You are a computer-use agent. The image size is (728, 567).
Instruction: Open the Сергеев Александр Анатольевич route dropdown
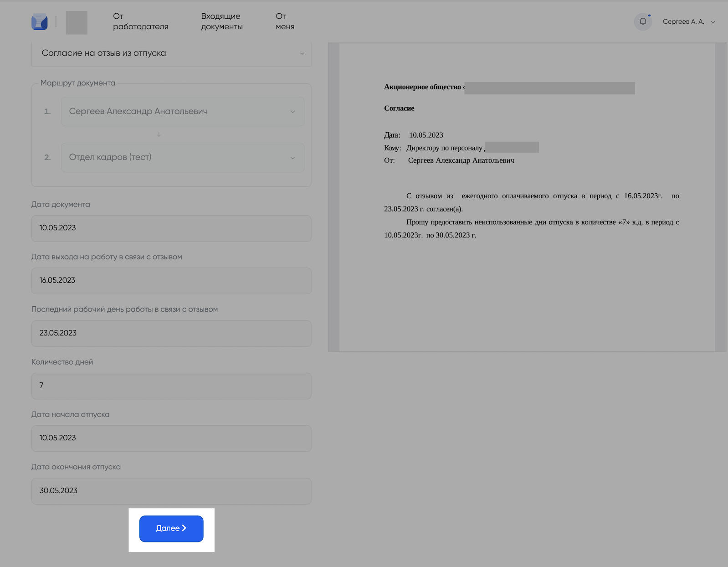[182, 112]
